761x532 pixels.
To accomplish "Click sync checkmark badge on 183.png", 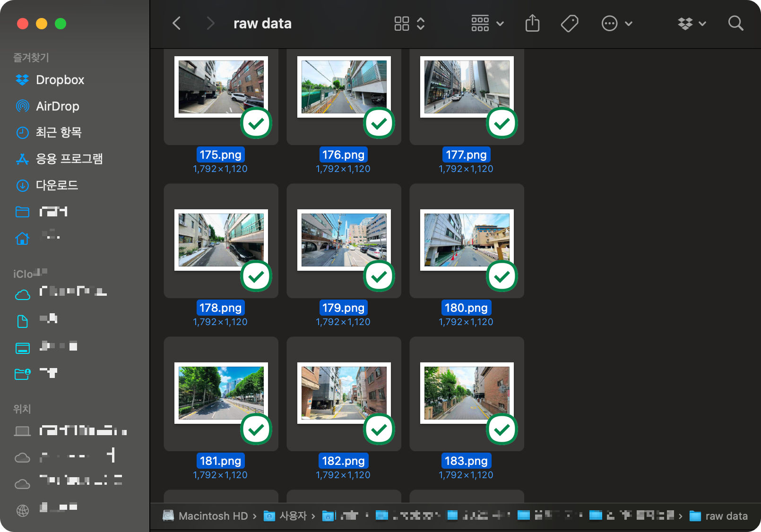I will click(502, 429).
